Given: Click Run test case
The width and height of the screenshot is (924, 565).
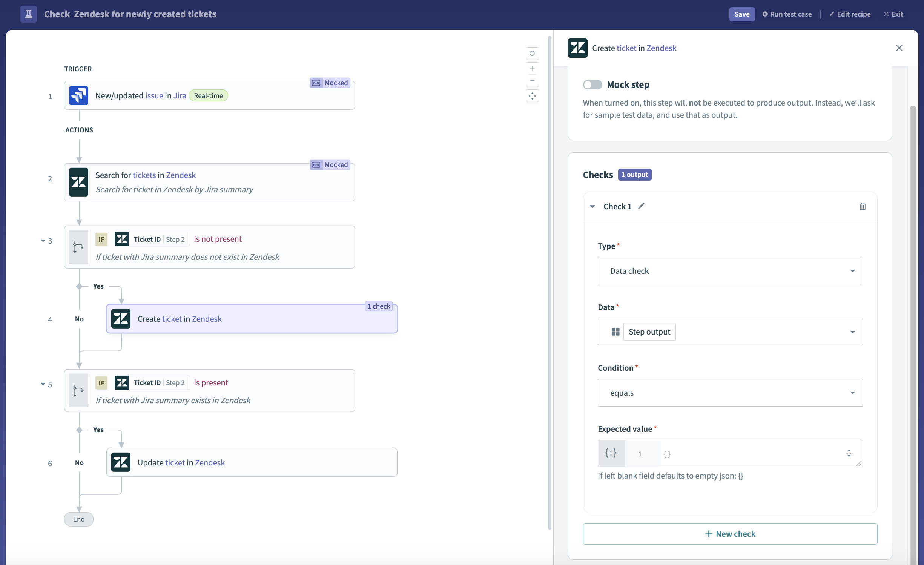Looking at the screenshot, I should click(787, 14).
